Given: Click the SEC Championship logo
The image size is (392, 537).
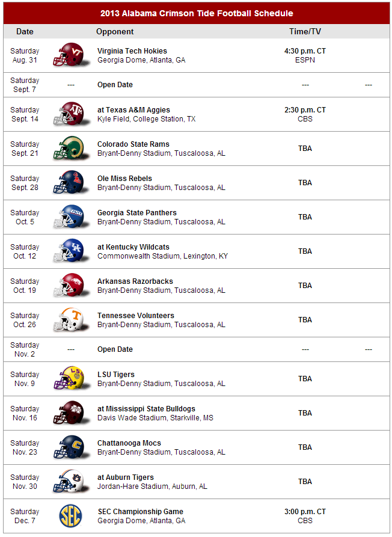Looking at the screenshot, I should (70, 516).
